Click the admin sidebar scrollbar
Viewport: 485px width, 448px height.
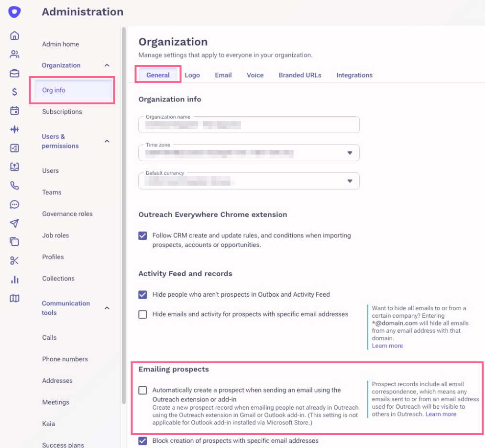[x=124, y=215]
